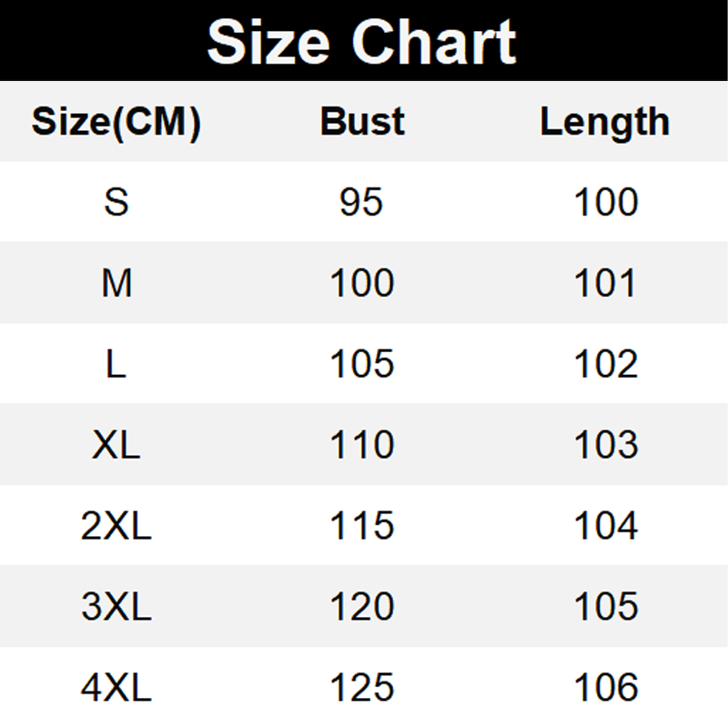The image size is (728, 728).
Task: Click the Size Chart title
Action: [x=362, y=41]
